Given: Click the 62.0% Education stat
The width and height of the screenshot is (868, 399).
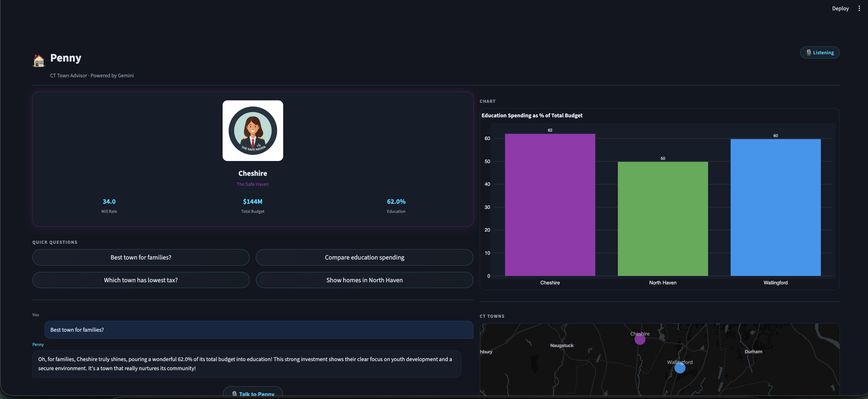Looking at the screenshot, I should click(396, 201).
